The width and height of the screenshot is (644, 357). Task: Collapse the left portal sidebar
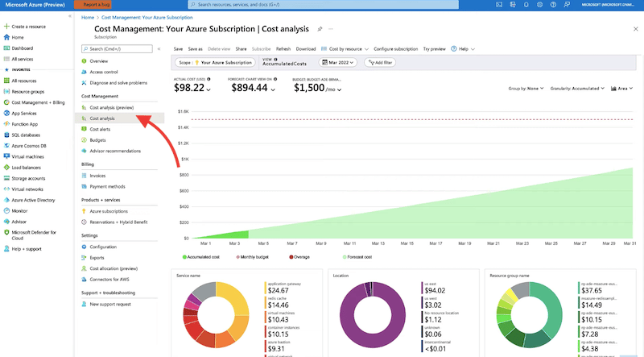[70, 16]
